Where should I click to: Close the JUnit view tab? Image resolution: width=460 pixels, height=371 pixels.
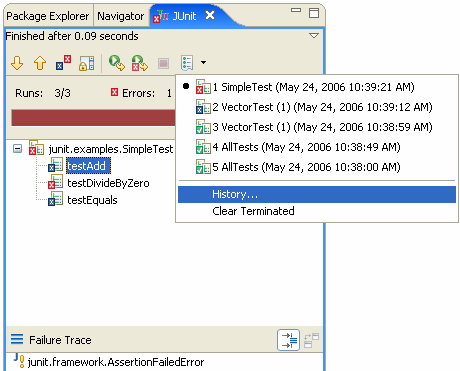coord(210,15)
